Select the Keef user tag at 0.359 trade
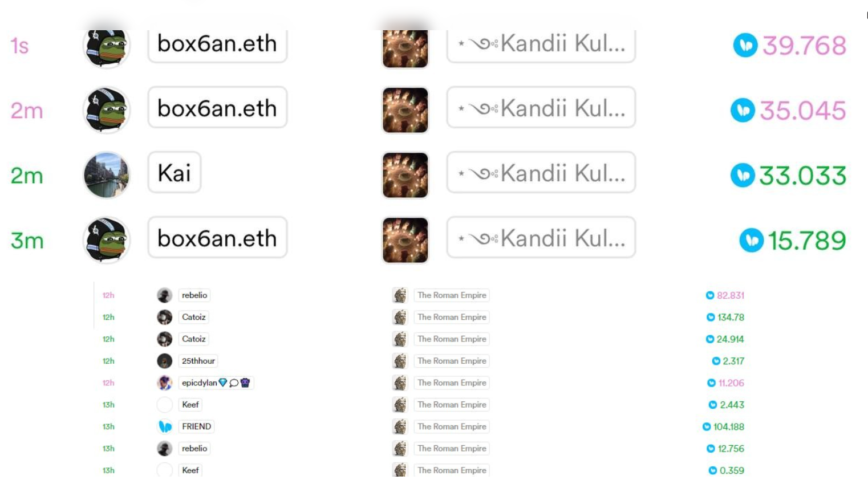The height and width of the screenshot is (484, 868). (x=190, y=470)
